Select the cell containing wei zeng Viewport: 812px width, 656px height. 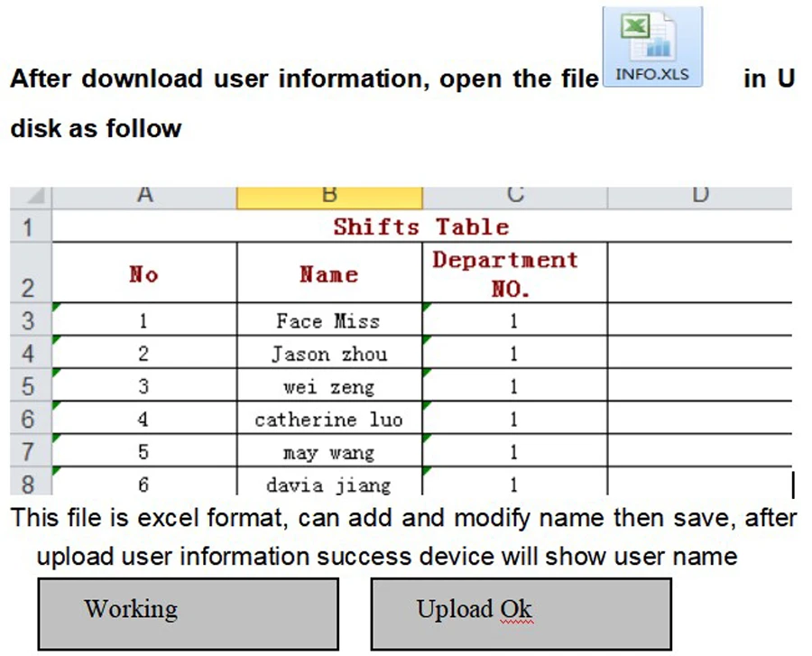(x=329, y=386)
